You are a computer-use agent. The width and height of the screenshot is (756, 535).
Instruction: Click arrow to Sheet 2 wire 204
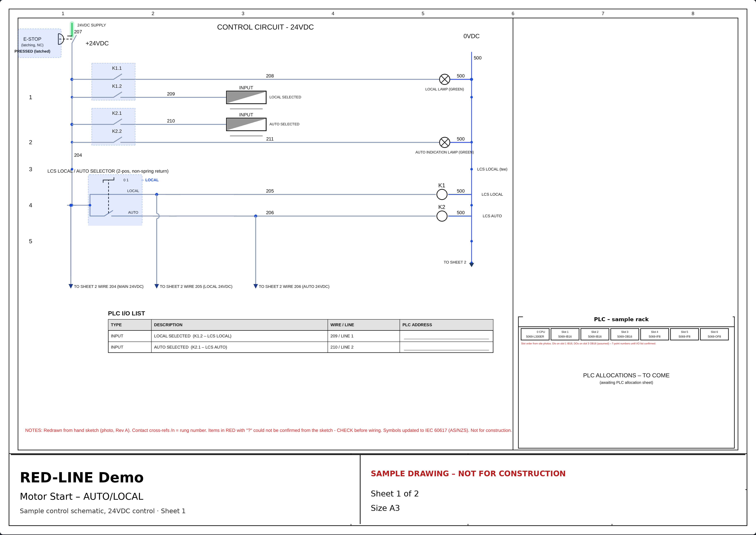[x=71, y=286]
